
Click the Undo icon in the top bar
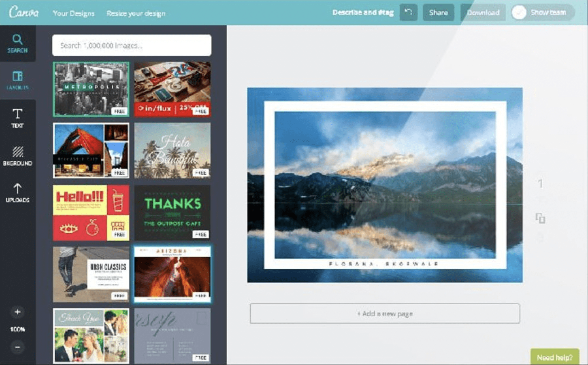coord(408,12)
